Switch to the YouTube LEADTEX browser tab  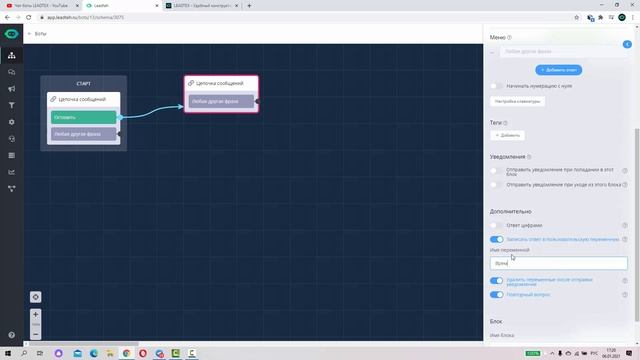click(41, 6)
